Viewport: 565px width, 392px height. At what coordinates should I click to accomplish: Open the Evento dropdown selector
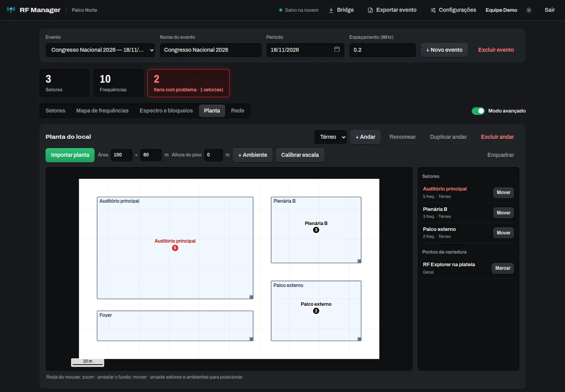100,50
